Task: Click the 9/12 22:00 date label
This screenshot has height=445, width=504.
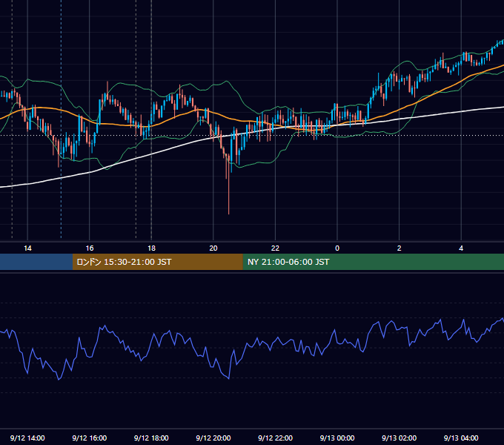Action: pyautogui.click(x=275, y=438)
